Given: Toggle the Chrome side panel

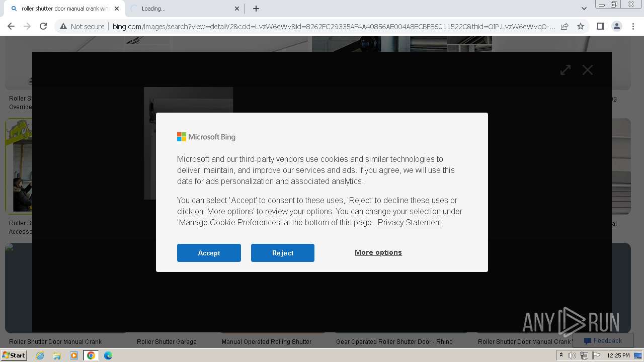Looking at the screenshot, I should click(600, 26).
